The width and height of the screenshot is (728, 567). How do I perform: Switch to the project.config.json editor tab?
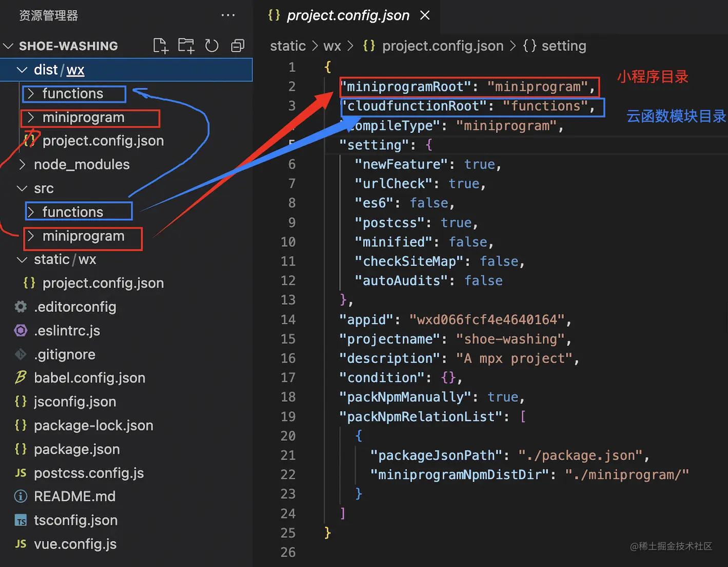(348, 15)
